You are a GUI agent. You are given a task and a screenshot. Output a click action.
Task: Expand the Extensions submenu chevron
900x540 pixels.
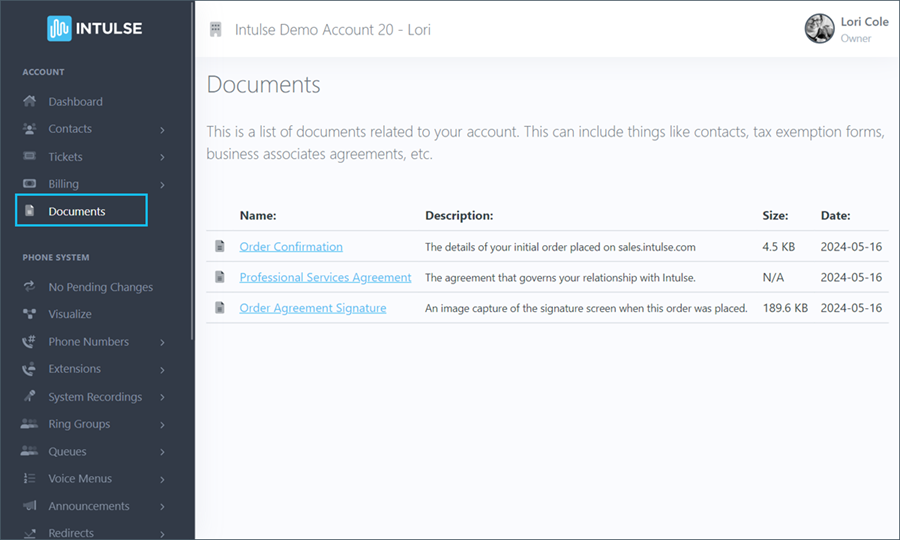tap(162, 370)
